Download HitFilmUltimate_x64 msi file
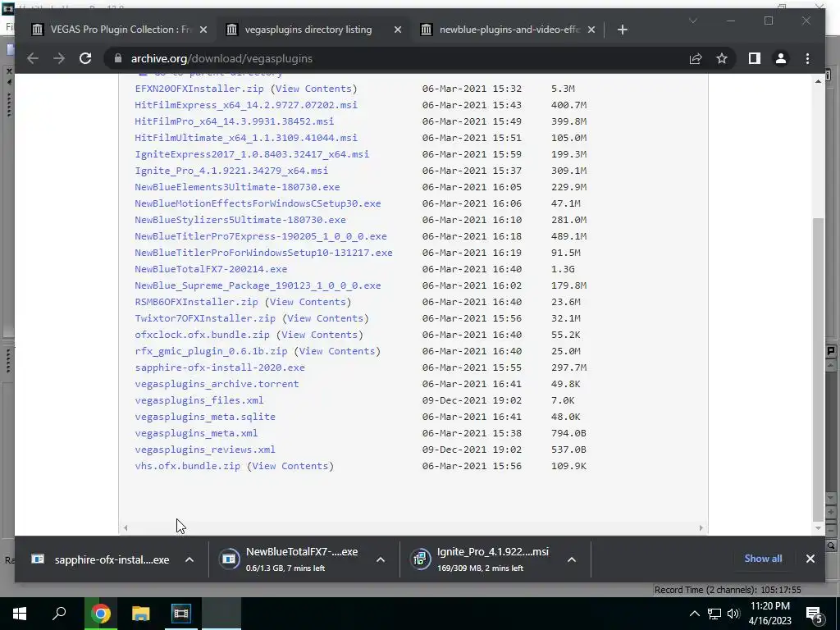Screen dimensions: 840x630 [246, 138]
